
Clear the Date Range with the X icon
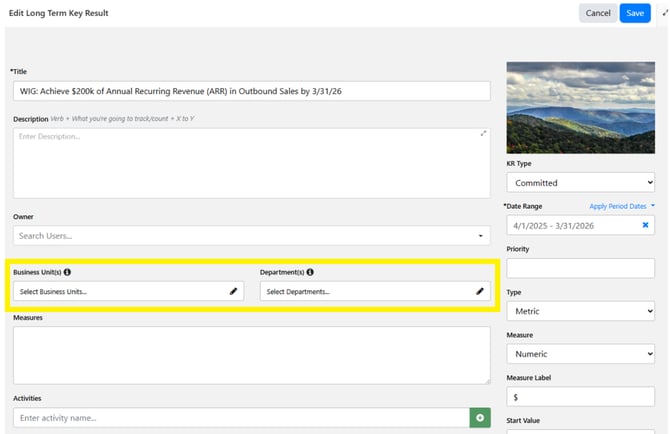click(645, 225)
